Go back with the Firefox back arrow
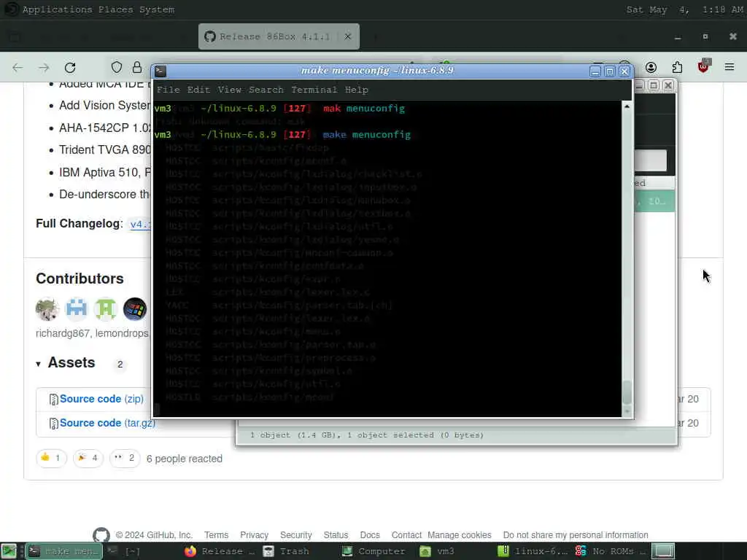Image resolution: width=747 pixels, height=560 pixels. pyautogui.click(x=18, y=68)
